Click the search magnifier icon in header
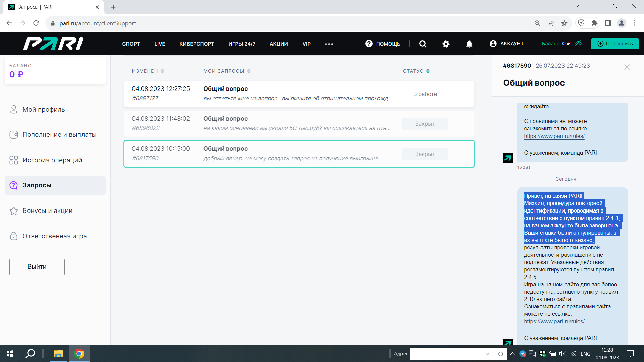Viewport: 644px width, 362px height. pyautogui.click(x=423, y=44)
